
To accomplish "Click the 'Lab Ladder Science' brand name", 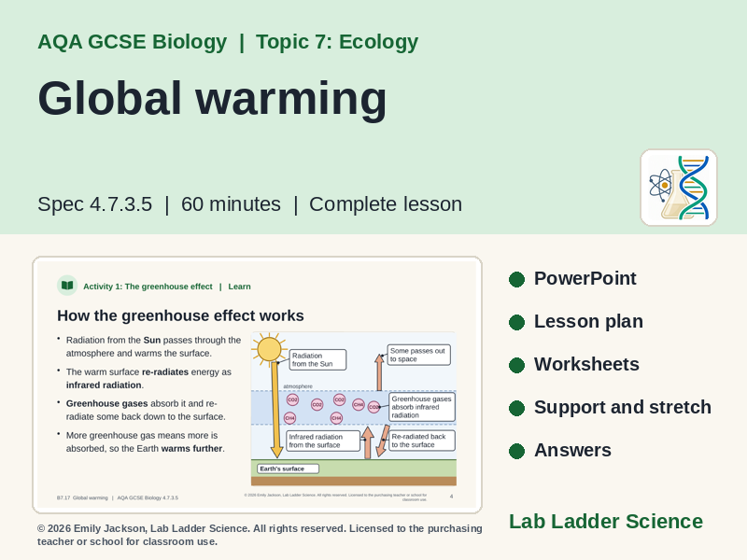I will click(x=606, y=522).
